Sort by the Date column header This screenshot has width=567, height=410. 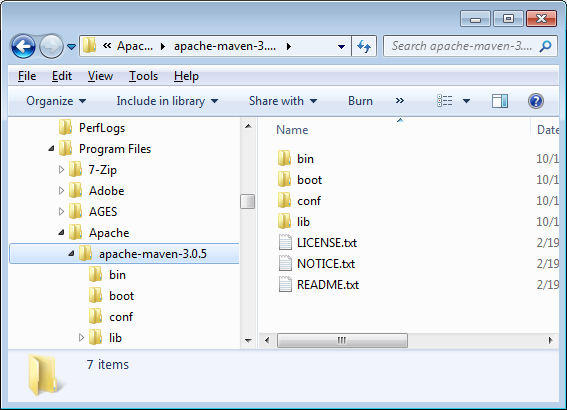[547, 130]
